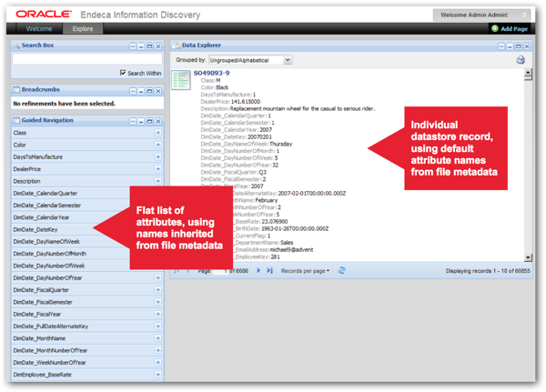This screenshot has height=392, width=546.
Task: Click the print icon in Data Explorer
Action: (521, 60)
